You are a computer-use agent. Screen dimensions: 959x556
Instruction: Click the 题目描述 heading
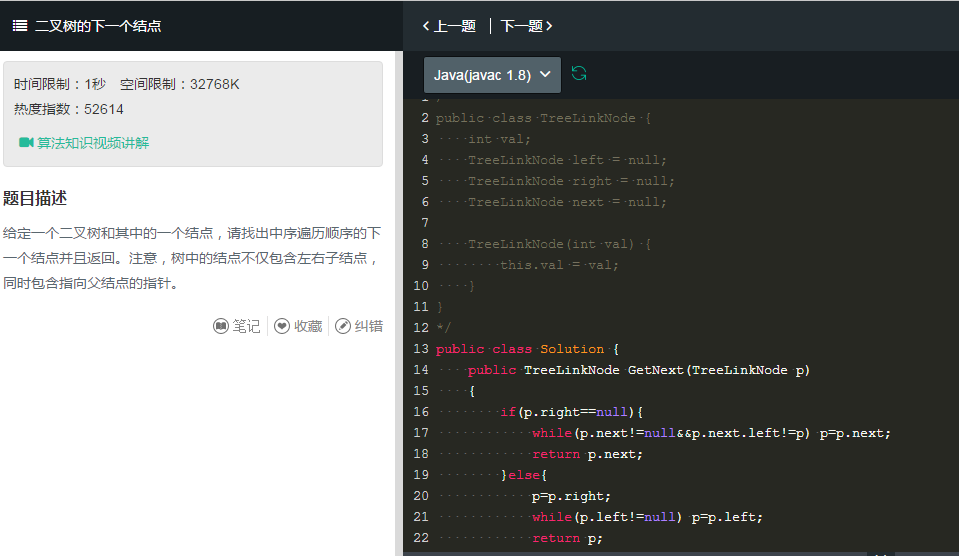point(35,198)
